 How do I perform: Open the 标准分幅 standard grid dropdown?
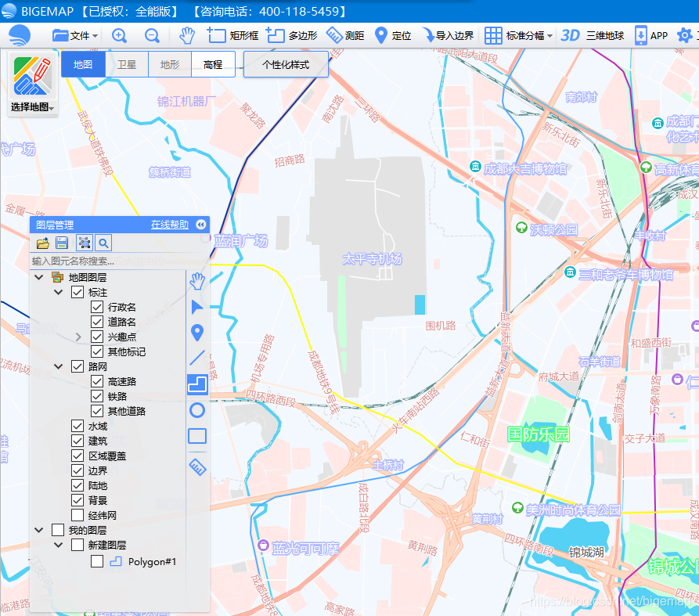tap(518, 35)
